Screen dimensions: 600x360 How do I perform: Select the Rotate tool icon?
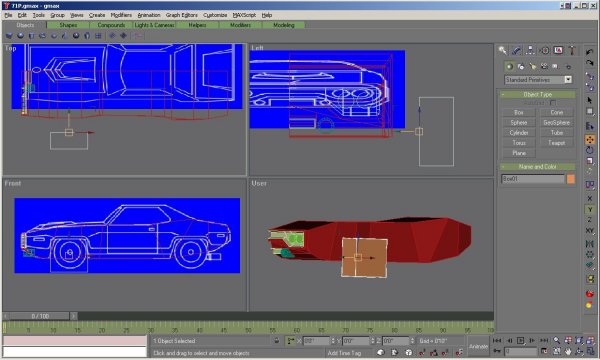tap(590, 150)
